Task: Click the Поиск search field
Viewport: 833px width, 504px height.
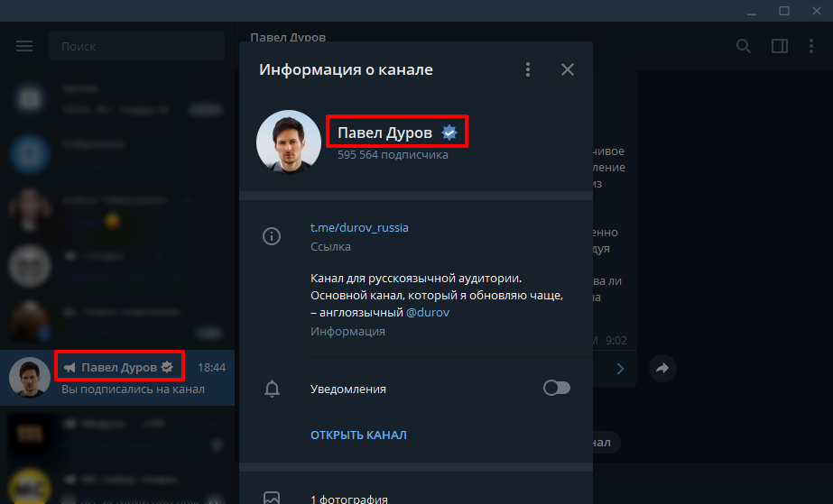Action: click(x=135, y=46)
